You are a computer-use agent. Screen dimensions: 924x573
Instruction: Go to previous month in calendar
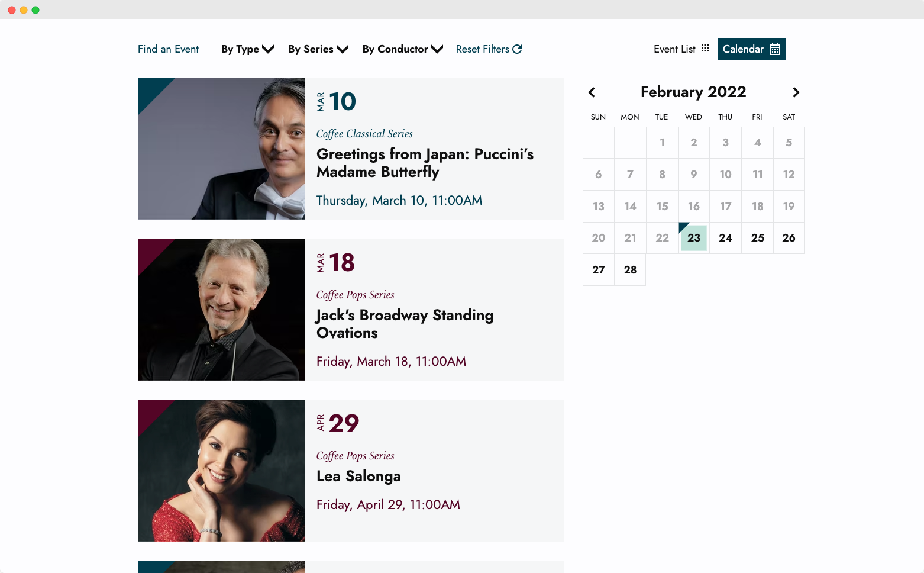click(x=592, y=92)
